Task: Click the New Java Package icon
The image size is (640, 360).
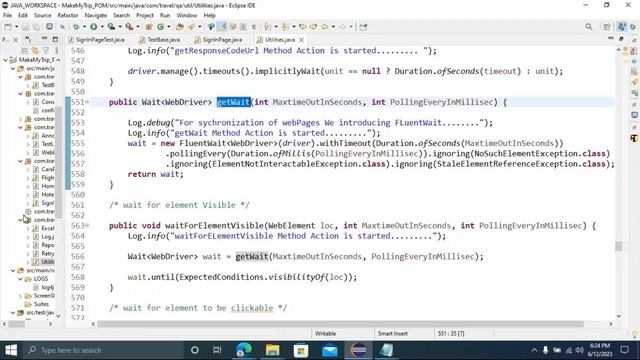Action: tap(149, 27)
